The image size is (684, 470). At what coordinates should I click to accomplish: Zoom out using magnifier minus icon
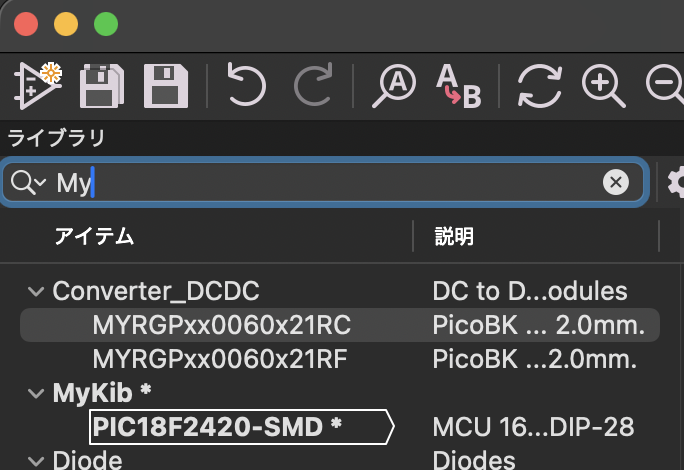[x=666, y=86]
